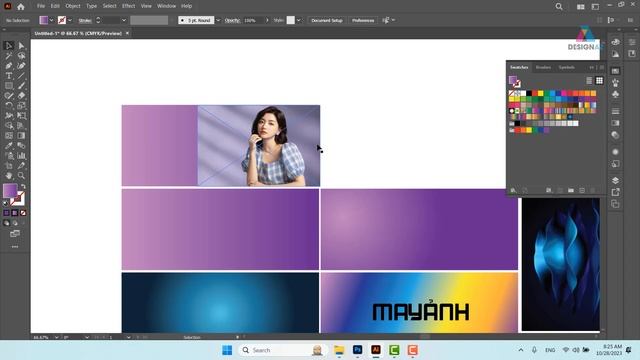Switch Swatches panel to list view
Viewport: 640px width, 360px height.
pos(589,80)
